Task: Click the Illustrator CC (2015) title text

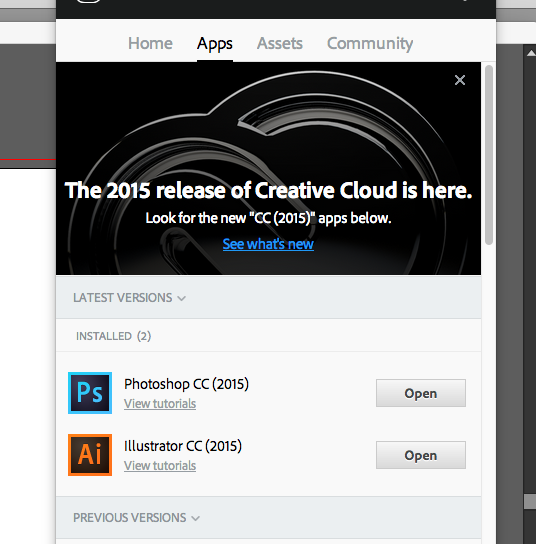Action: pyautogui.click(x=183, y=446)
